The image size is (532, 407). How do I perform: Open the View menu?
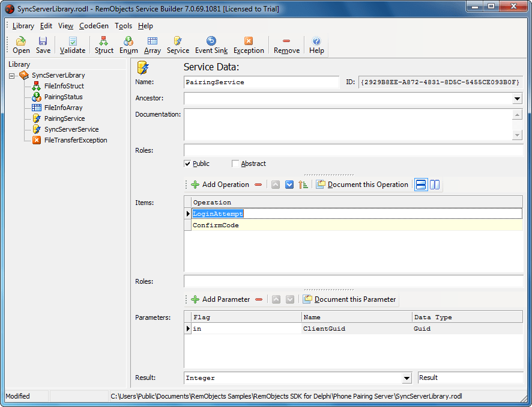point(65,26)
